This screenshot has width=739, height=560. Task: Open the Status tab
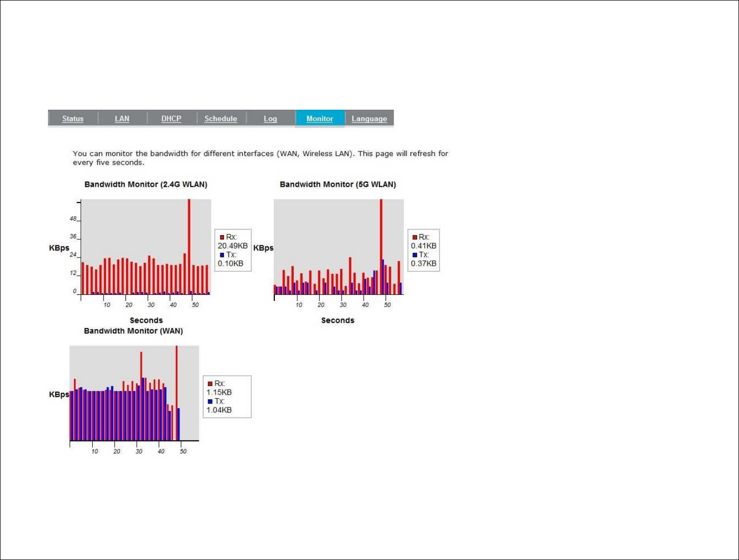click(x=73, y=119)
